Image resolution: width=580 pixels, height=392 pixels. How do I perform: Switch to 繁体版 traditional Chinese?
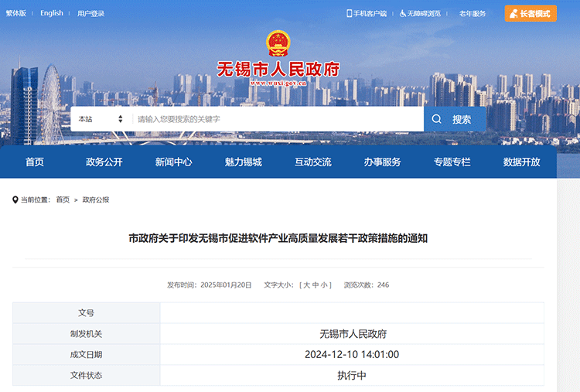click(x=16, y=13)
